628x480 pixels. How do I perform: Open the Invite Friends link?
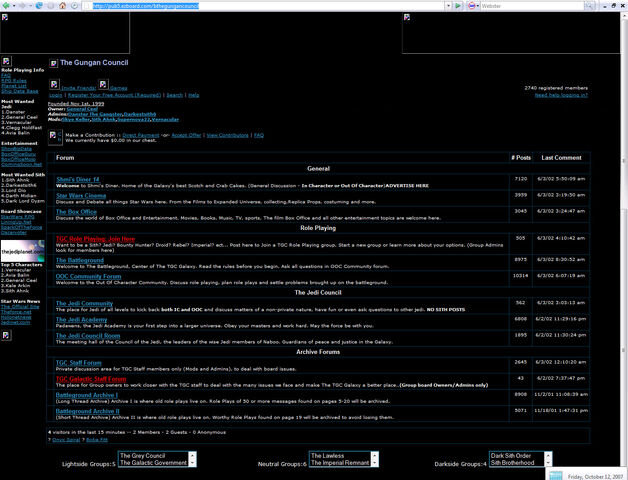78,88
